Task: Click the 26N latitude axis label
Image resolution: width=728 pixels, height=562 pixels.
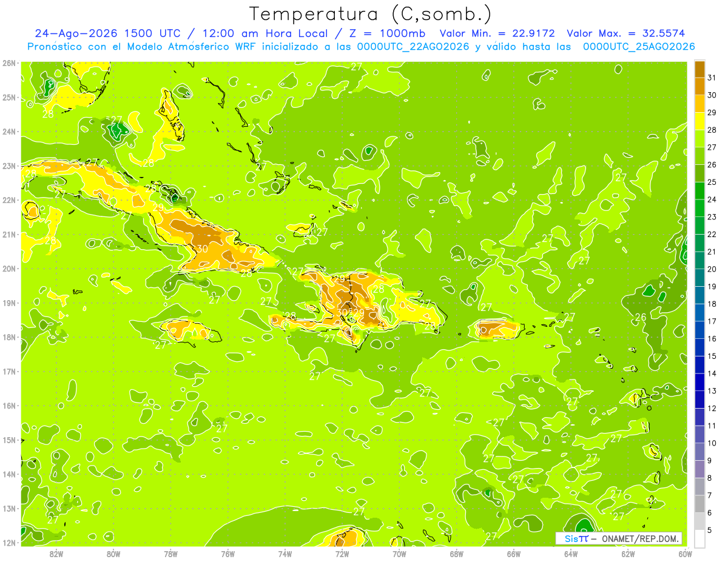Action: [8, 63]
